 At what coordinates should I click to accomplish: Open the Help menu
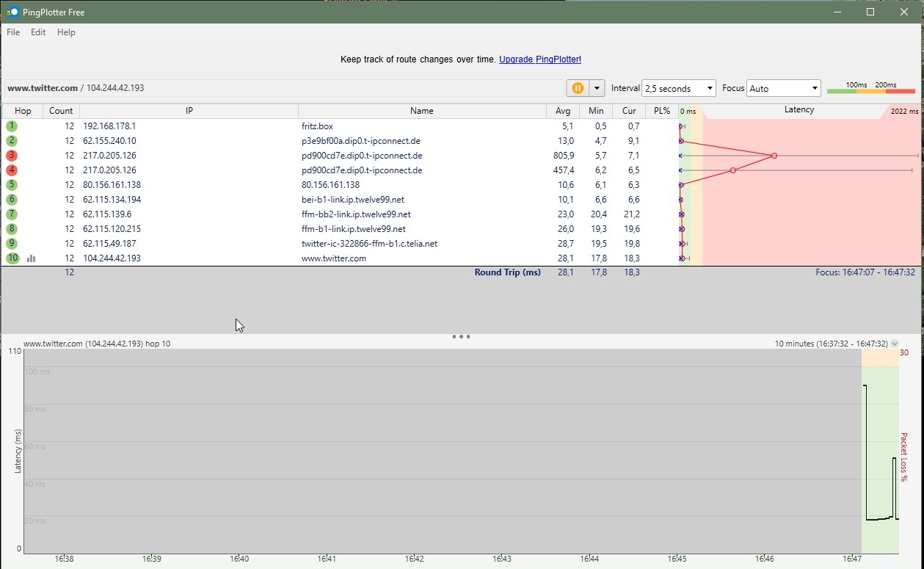66,32
